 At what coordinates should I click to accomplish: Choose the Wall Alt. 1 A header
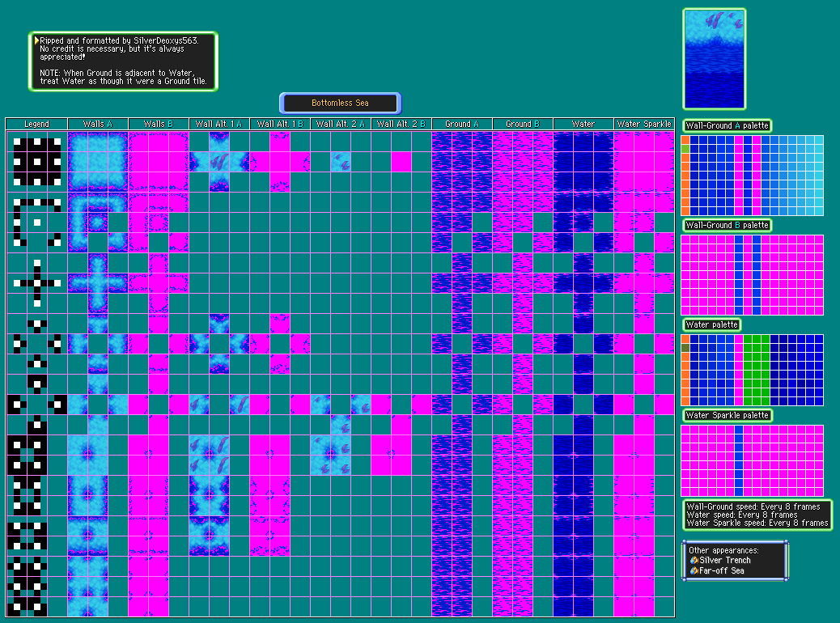218,124
